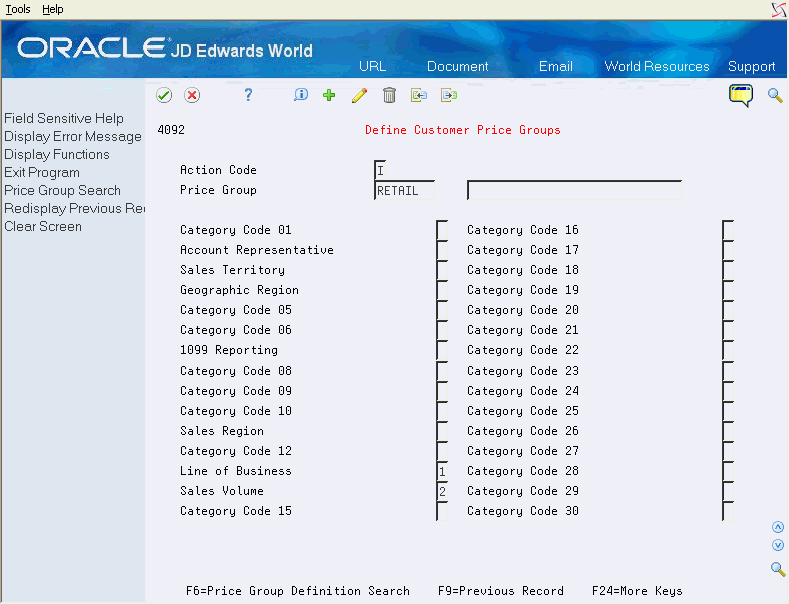Open the World Resources tab

(657, 66)
